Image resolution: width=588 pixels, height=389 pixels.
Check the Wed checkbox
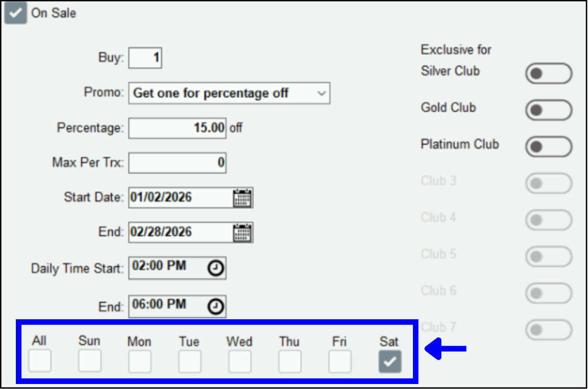240,361
